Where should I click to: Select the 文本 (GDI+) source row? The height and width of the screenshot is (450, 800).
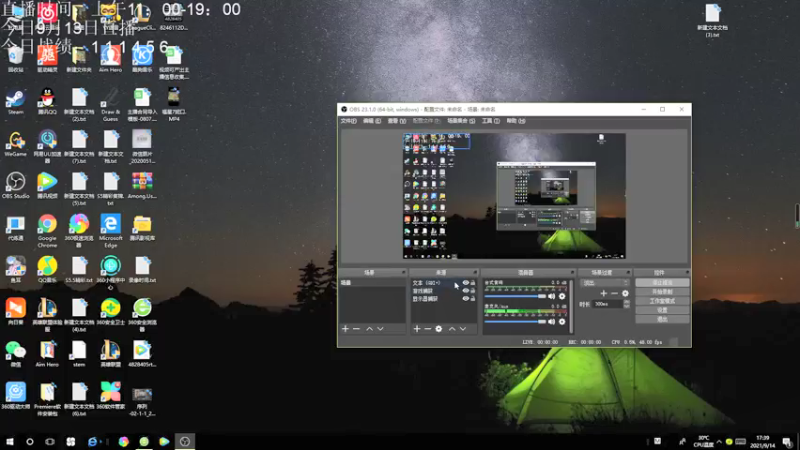(x=443, y=283)
